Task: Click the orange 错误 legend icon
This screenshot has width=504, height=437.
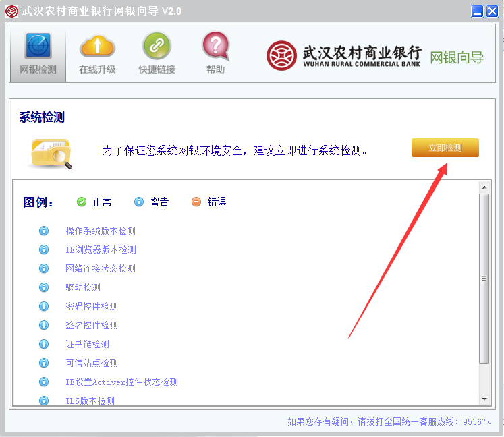Action: 196,202
